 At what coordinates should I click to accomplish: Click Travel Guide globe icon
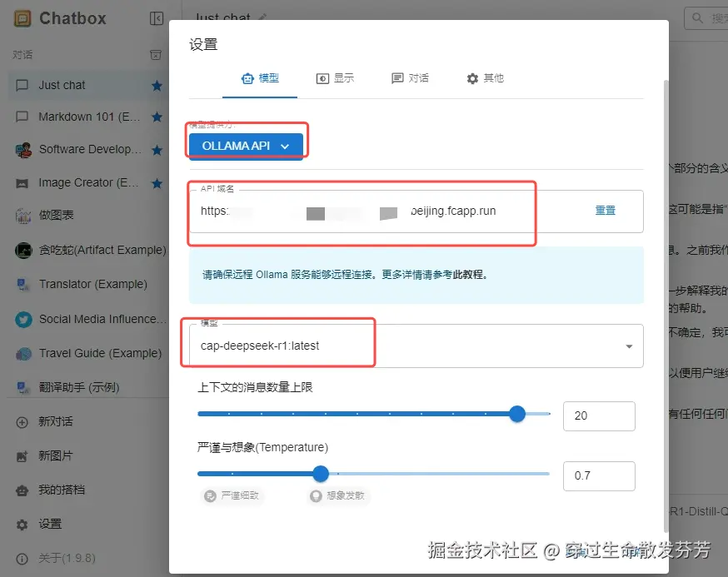pyautogui.click(x=23, y=354)
